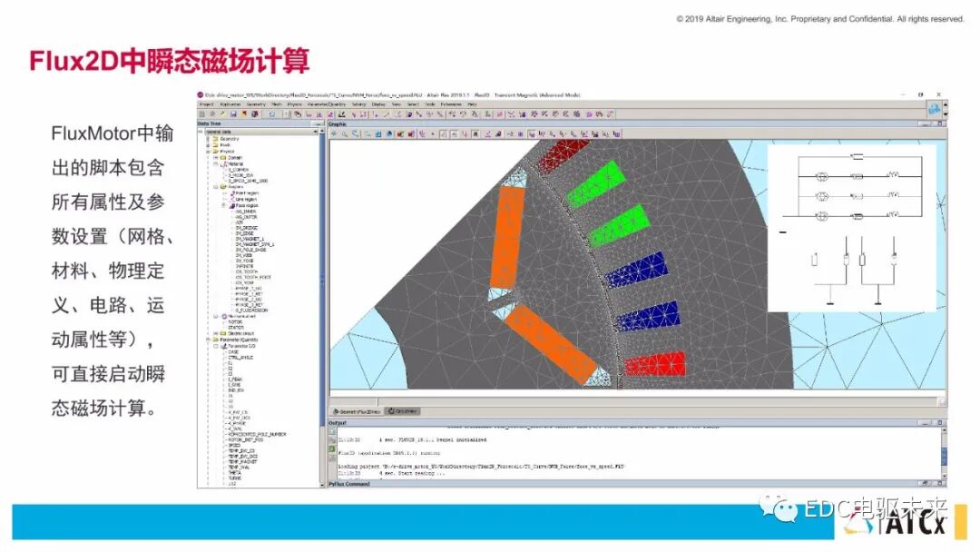
Task: Click the circuit diagram inset
Action: pos(851,228)
